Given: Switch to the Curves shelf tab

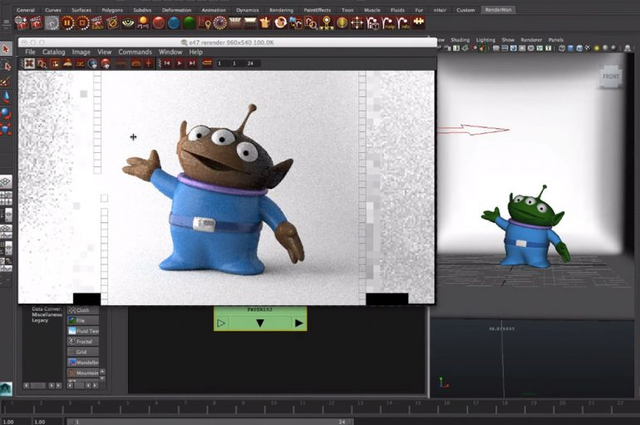Looking at the screenshot, I should click(53, 10).
